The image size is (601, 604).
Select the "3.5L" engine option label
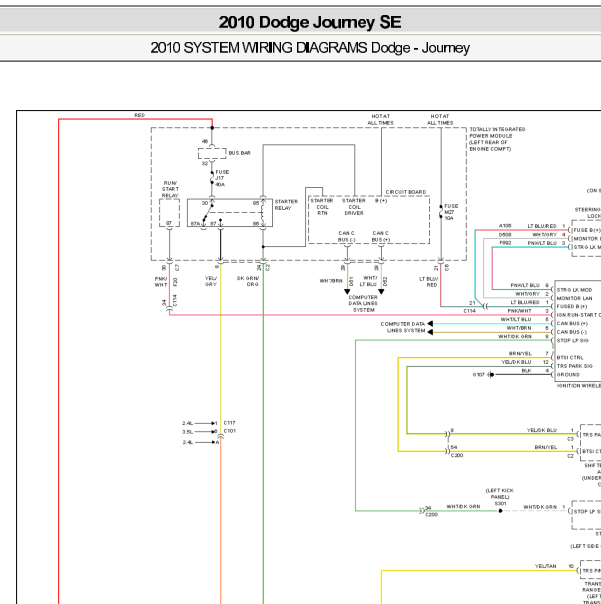188,432
